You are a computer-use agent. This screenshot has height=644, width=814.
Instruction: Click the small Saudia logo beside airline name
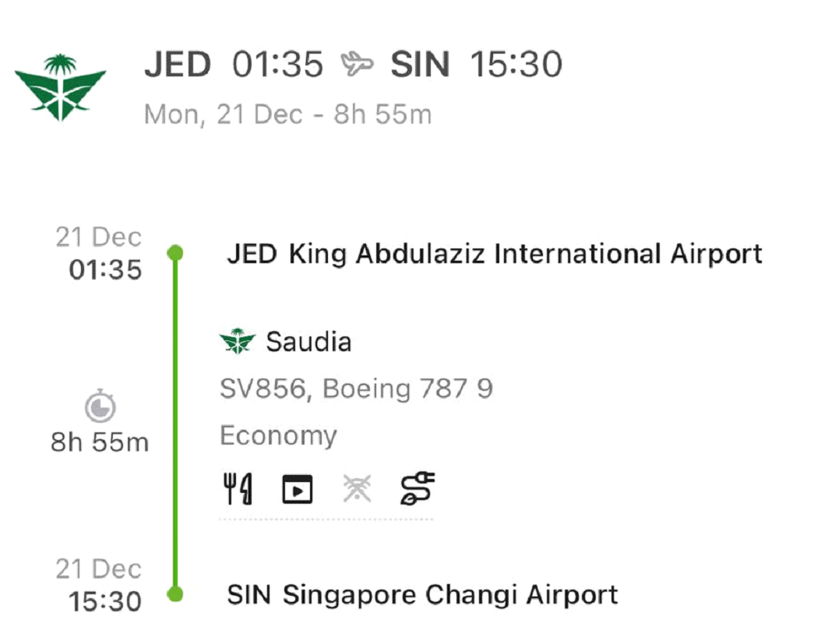tap(237, 342)
